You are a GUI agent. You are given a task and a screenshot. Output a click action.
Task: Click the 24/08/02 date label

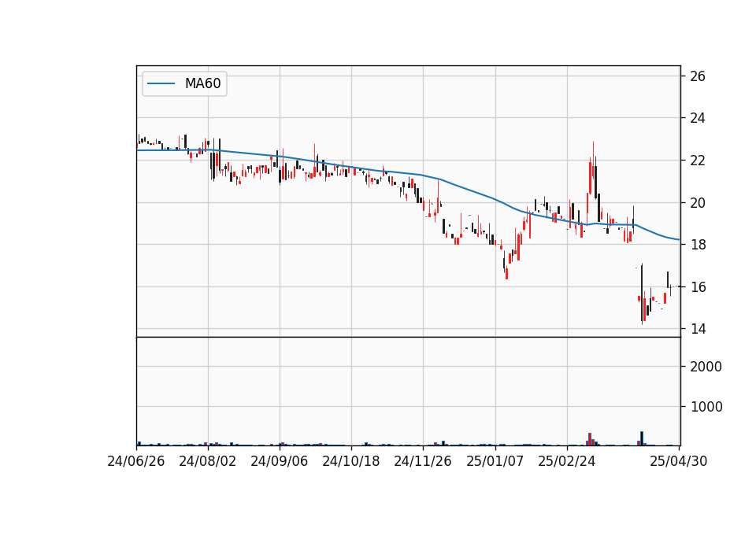(x=208, y=461)
